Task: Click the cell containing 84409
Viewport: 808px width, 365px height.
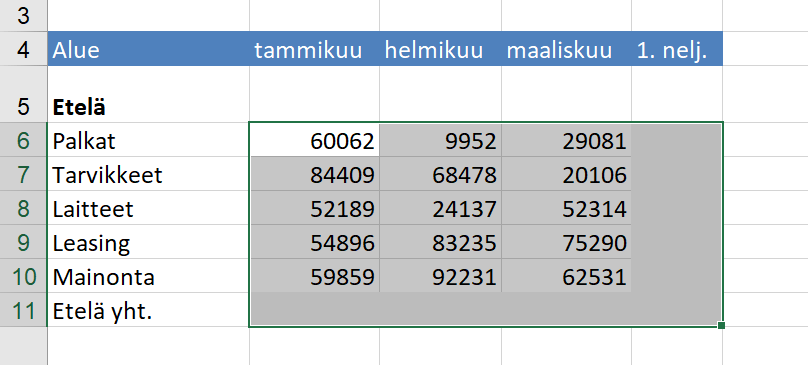Action: coord(314,174)
